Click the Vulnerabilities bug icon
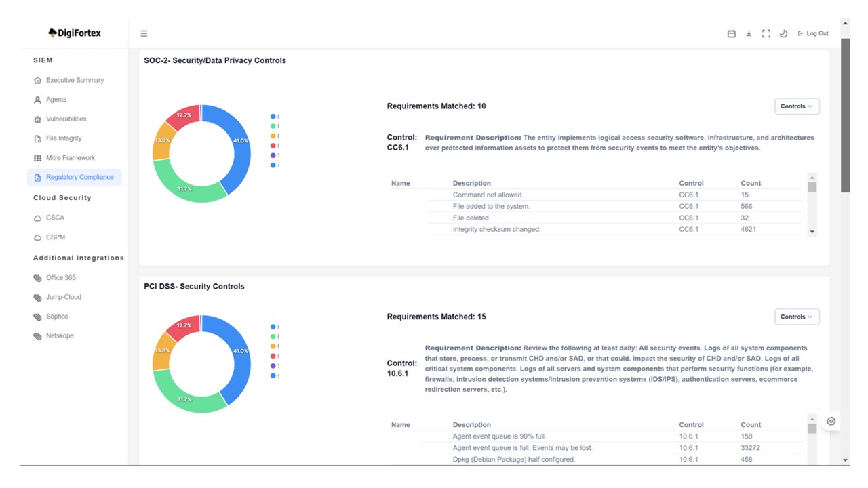868x488 pixels. click(x=38, y=119)
